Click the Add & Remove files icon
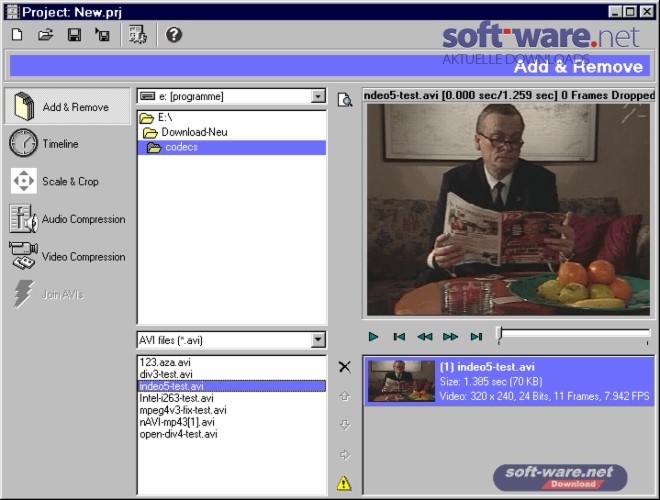The image size is (660, 500). click(x=24, y=106)
